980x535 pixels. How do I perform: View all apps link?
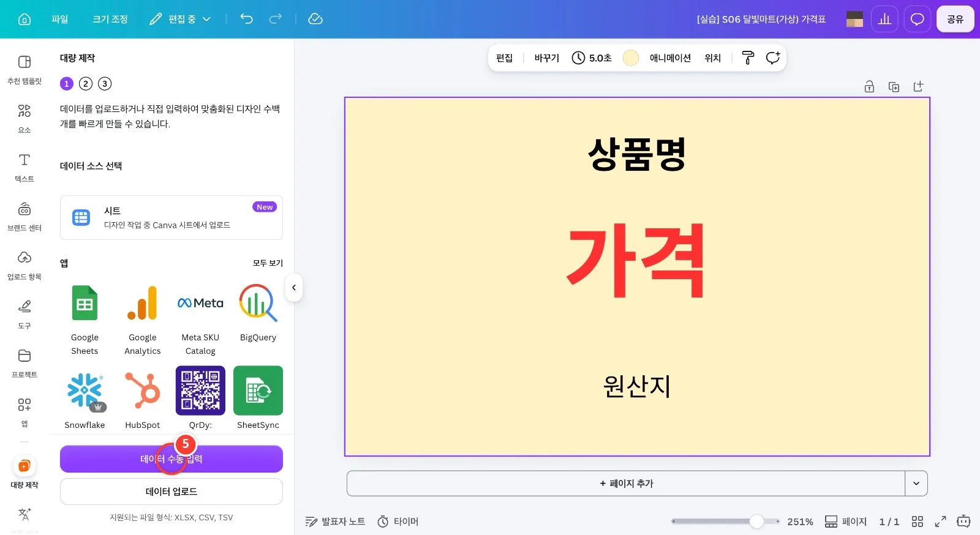click(x=268, y=263)
